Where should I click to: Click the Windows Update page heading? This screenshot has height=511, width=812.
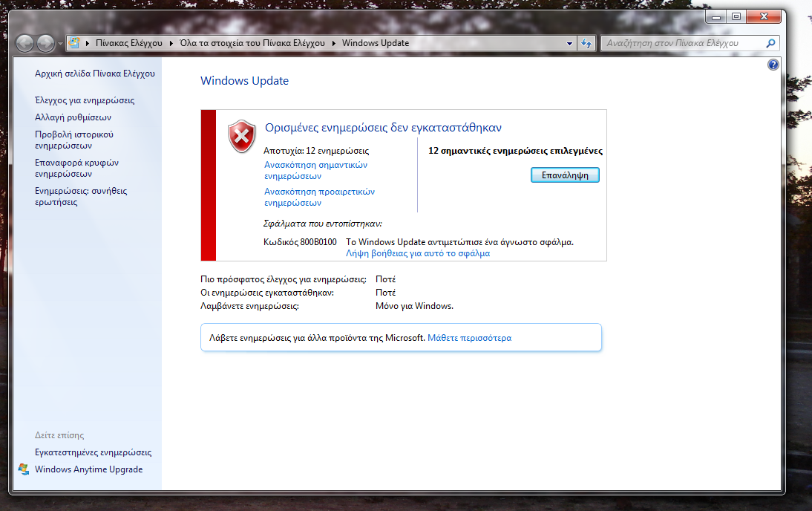[244, 81]
